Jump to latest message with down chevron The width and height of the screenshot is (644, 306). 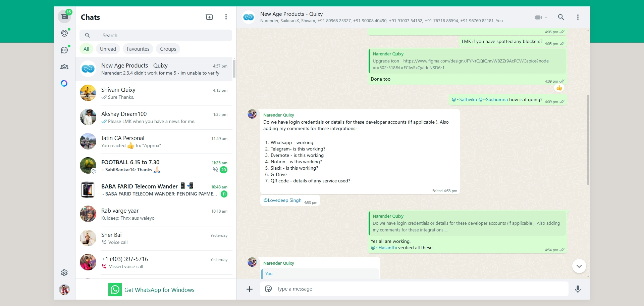579,266
